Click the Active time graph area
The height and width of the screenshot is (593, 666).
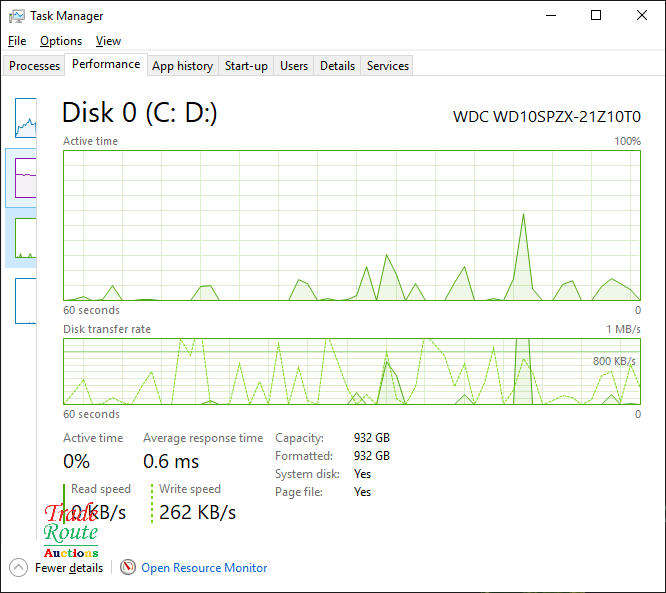pyautogui.click(x=351, y=225)
